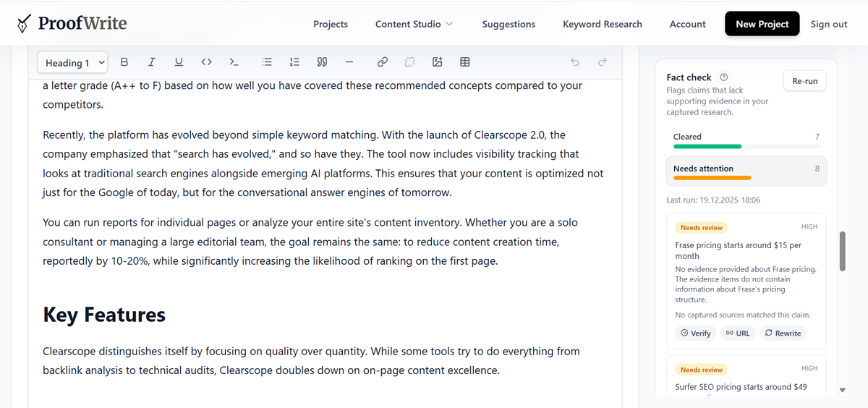The width and height of the screenshot is (868, 408).
Task: Click the code block icon
Action: coord(234,62)
